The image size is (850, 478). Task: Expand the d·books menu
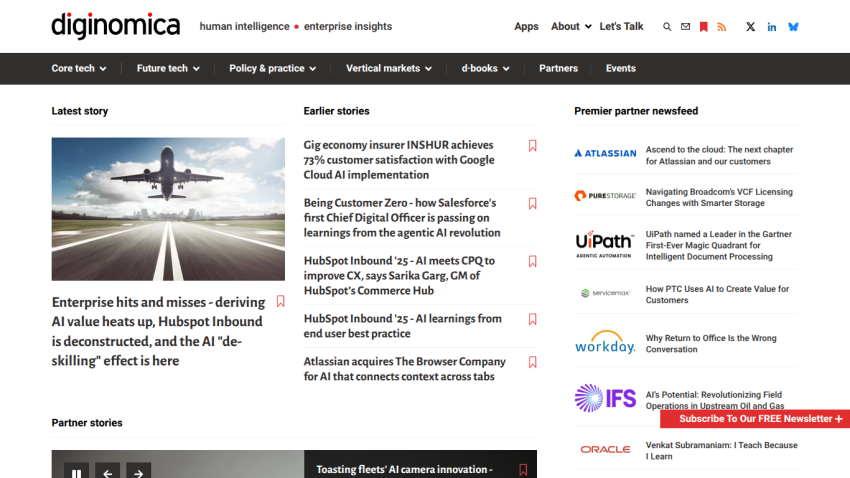tap(485, 68)
